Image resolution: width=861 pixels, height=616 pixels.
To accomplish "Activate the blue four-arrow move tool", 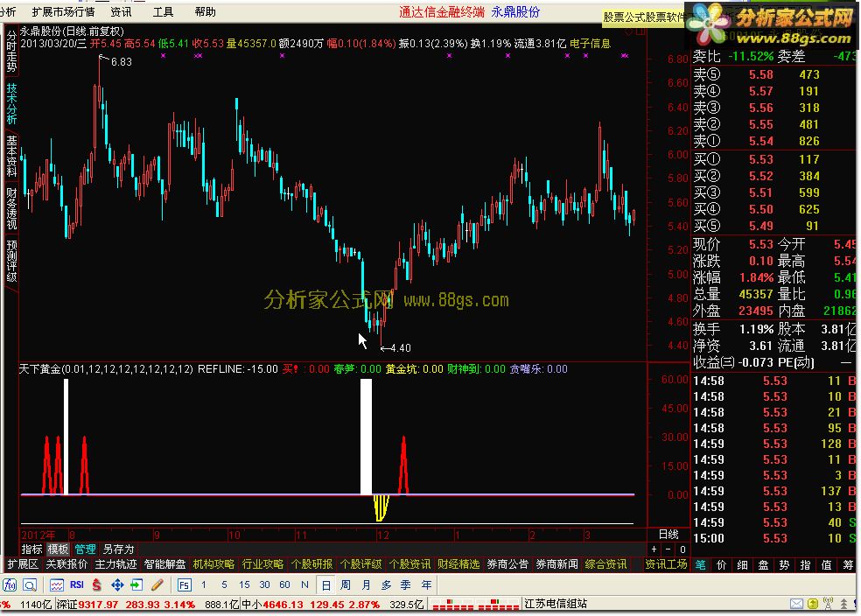I will click(x=117, y=584).
